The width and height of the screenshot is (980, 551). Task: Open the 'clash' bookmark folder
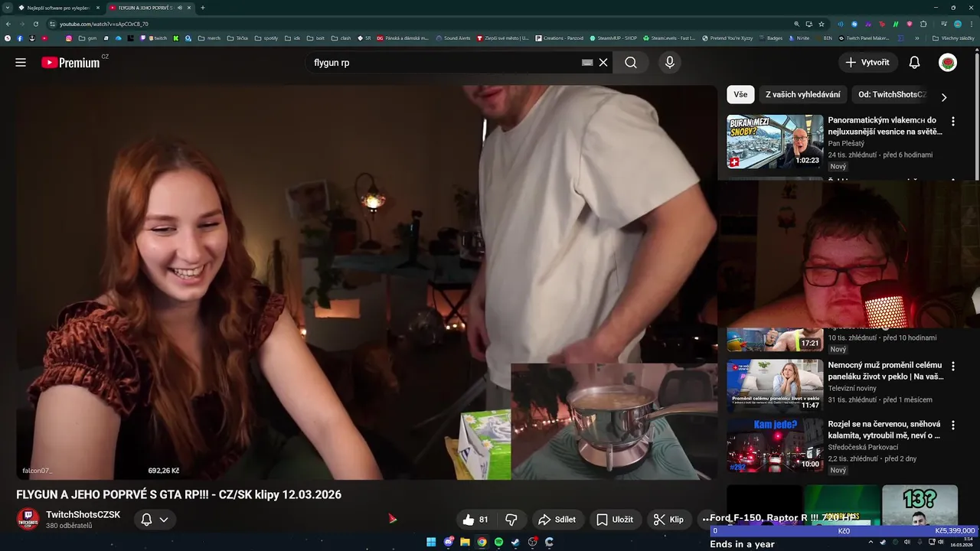[341, 37]
